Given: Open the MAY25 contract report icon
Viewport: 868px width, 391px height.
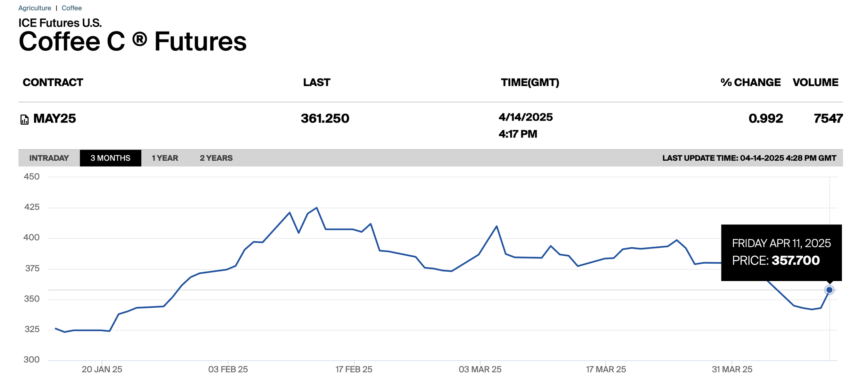Looking at the screenshot, I should coord(24,119).
